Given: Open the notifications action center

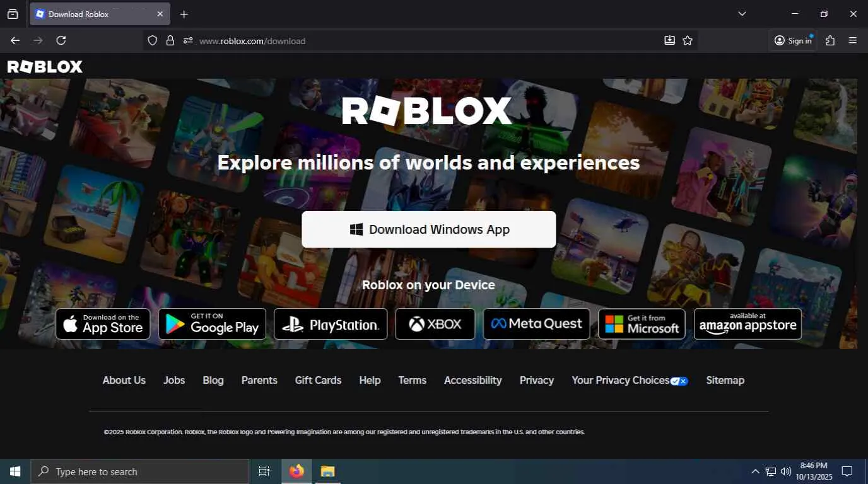Looking at the screenshot, I should click(x=848, y=471).
